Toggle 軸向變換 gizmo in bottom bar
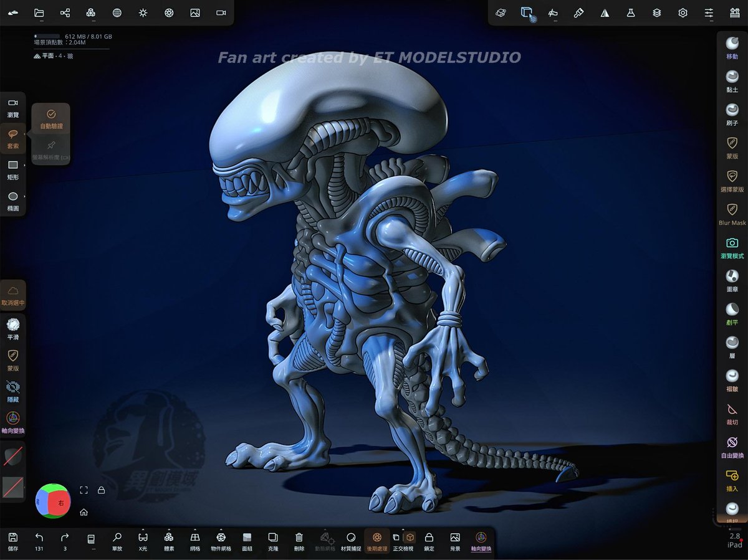Image resolution: width=748 pixels, height=560 pixels. (481, 541)
